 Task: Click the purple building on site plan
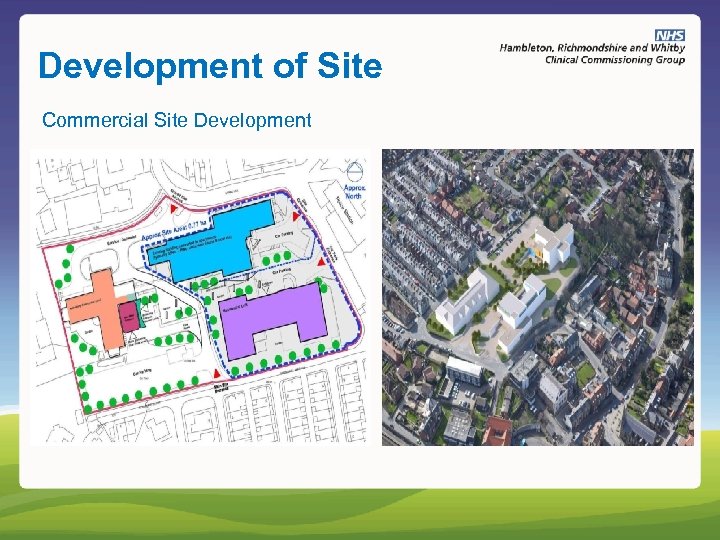[272, 321]
